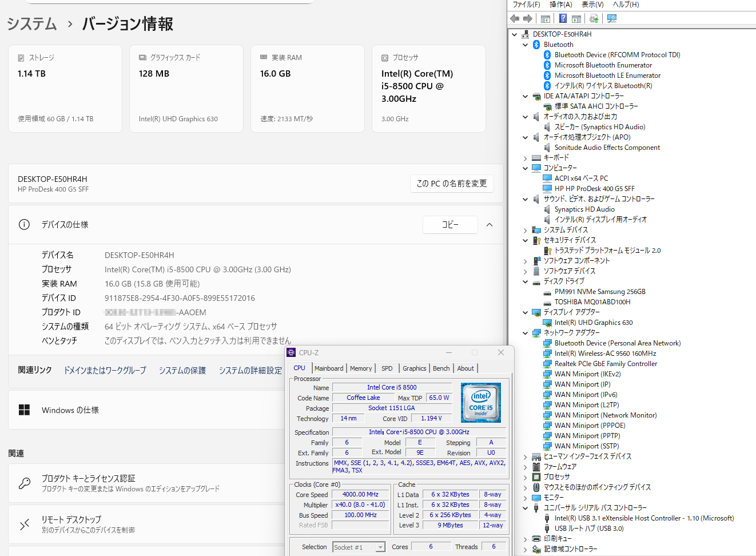Collapse the デバイスの仕様 section chevron
Image resolution: width=756 pixels, height=556 pixels.
490,225
